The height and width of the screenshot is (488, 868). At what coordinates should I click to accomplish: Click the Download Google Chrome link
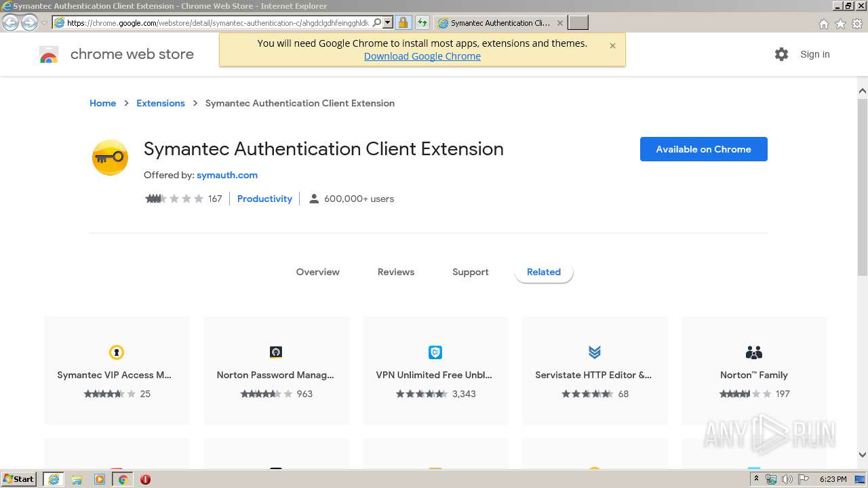[422, 56]
